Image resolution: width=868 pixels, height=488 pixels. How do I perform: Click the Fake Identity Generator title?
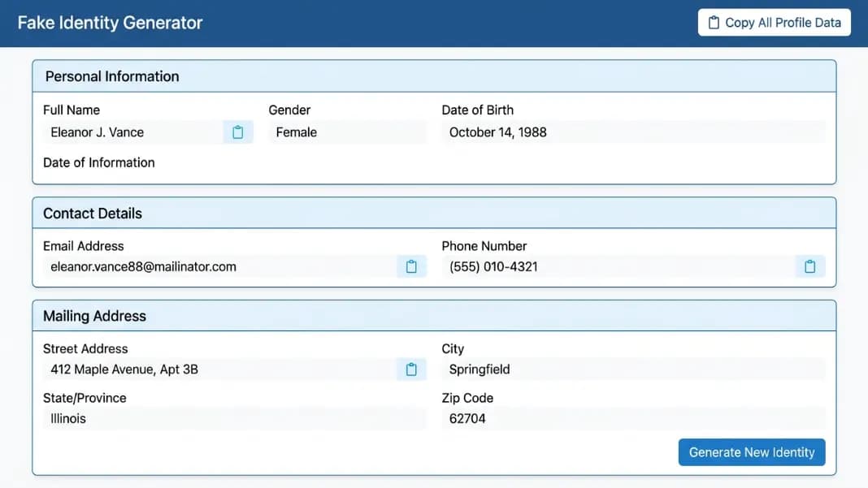point(111,23)
